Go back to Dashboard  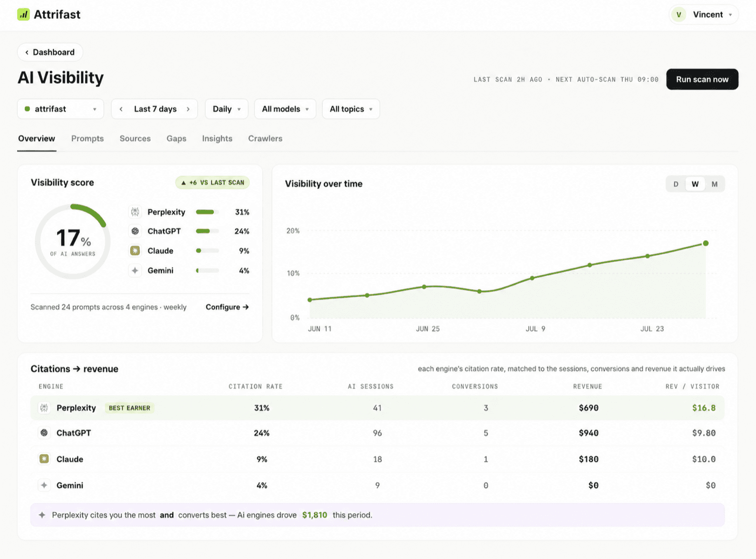pyautogui.click(x=50, y=52)
